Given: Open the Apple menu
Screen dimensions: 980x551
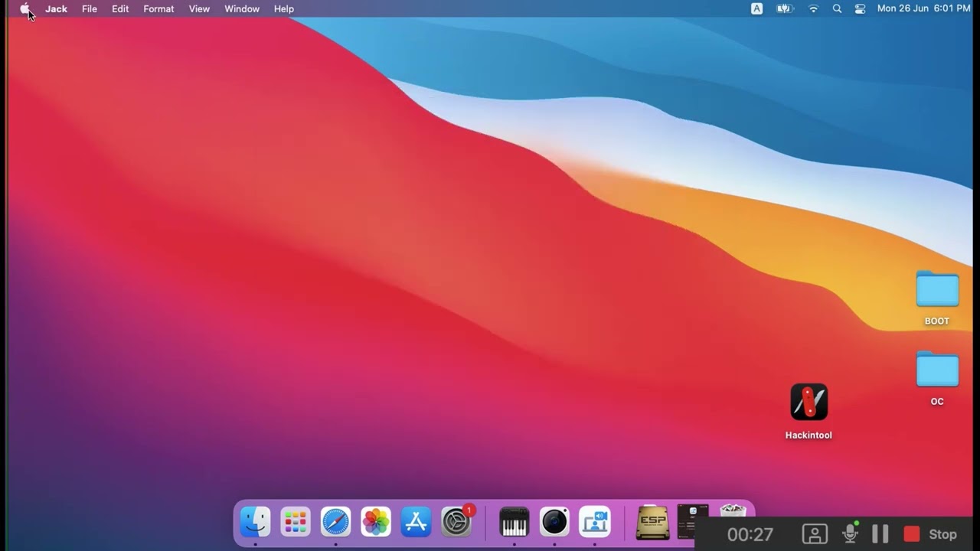Looking at the screenshot, I should [24, 8].
